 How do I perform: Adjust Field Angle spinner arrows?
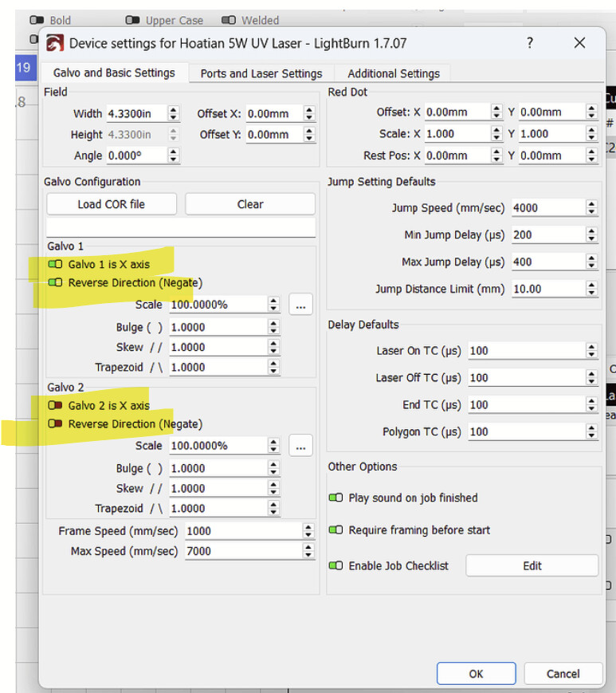click(174, 156)
